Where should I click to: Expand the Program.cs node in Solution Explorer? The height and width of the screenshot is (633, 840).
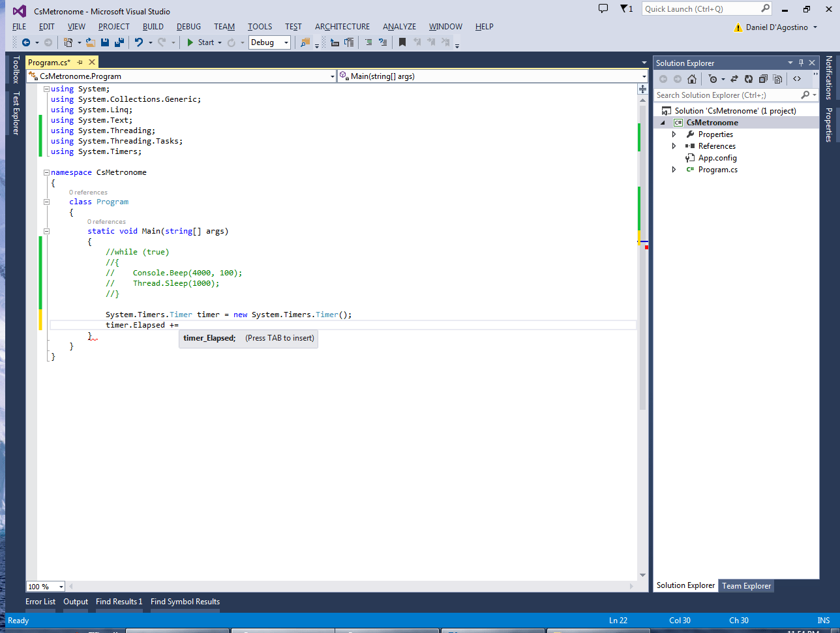pyautogui.click(x=674, y=170)
